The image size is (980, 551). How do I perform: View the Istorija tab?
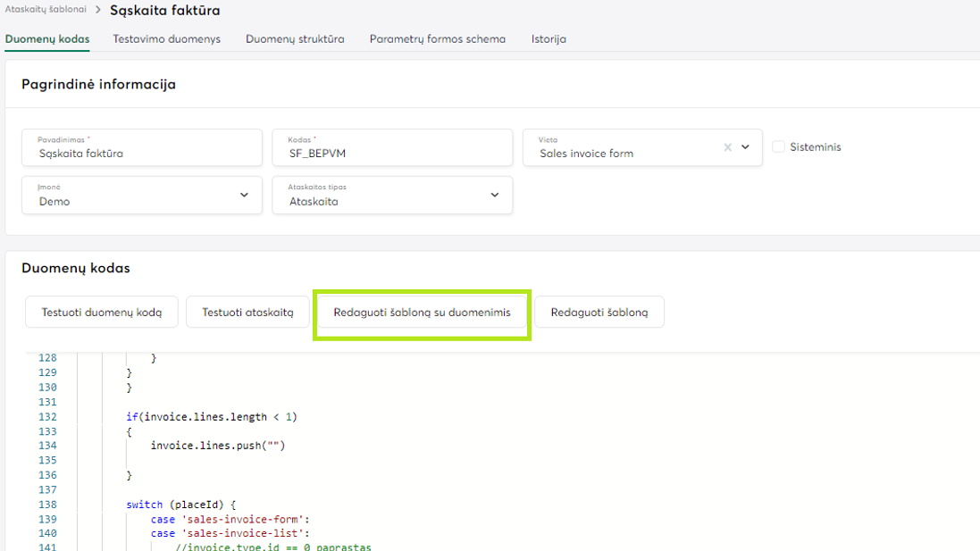tap(549, 39)
